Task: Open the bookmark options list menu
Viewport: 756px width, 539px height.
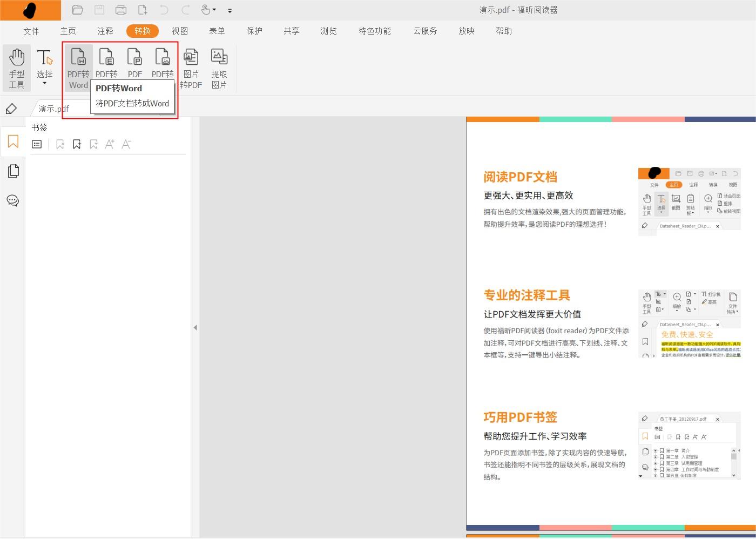Action: 36,144
